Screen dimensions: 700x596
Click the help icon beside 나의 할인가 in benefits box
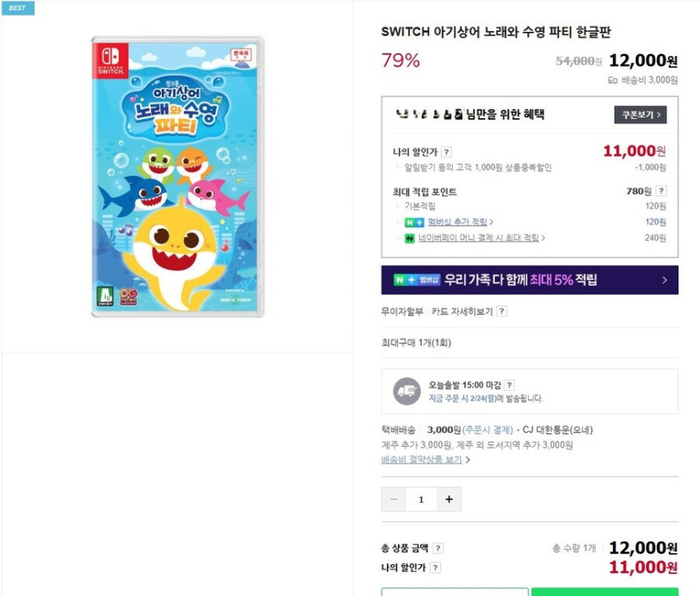[447, 152]
